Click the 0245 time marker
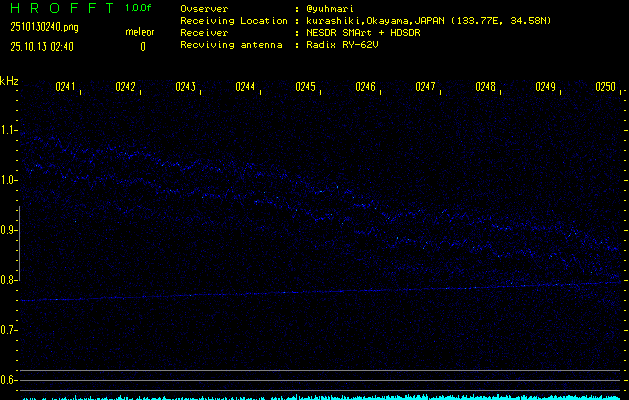Screen dimensions: 629x400 (306, 87)
